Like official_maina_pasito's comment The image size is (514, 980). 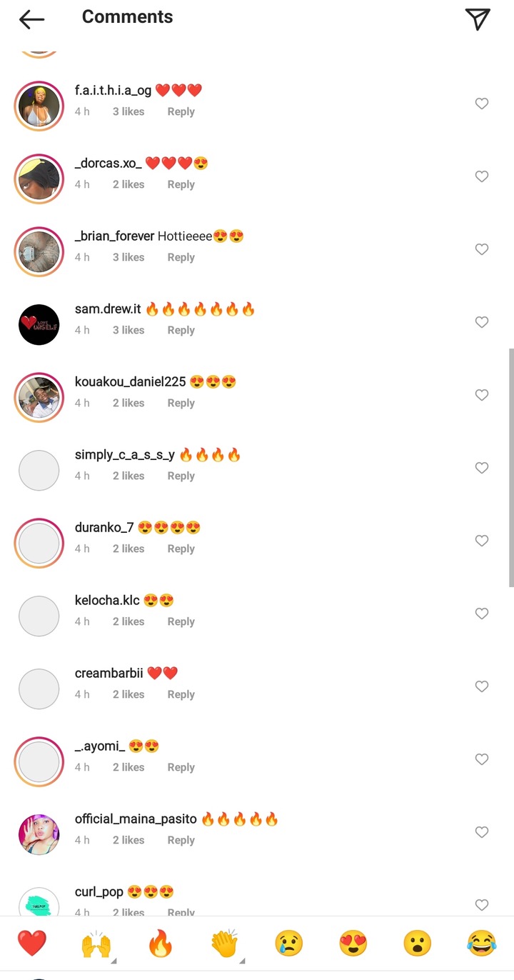pos(482,832)
